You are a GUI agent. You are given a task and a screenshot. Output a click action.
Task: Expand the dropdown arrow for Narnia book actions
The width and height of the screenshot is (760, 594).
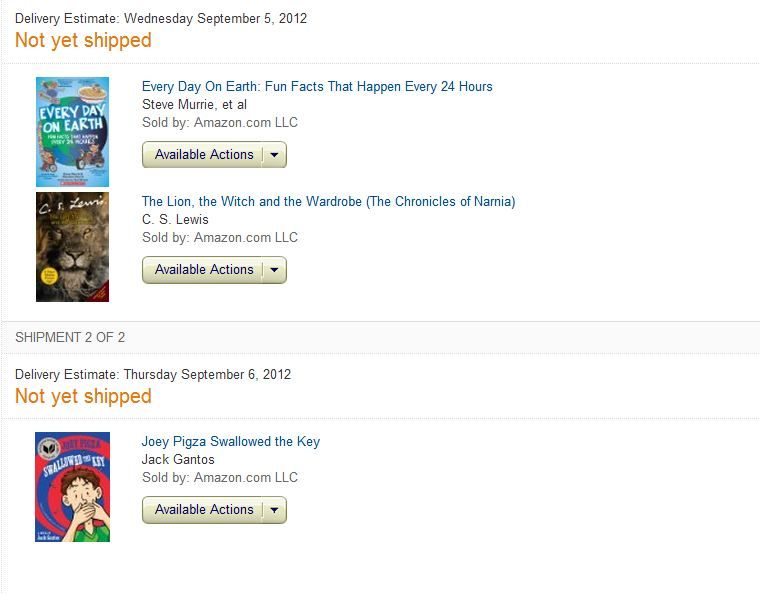pos(275,270)
